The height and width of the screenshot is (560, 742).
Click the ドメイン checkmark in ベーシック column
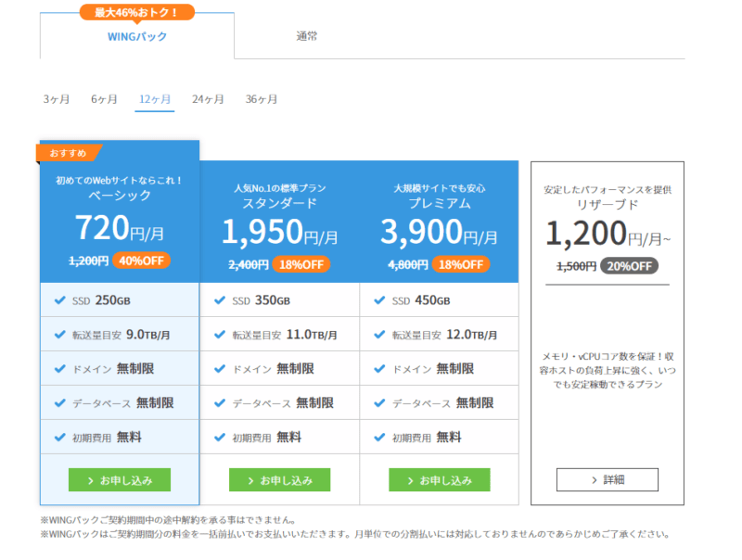[x=59, y=368]
